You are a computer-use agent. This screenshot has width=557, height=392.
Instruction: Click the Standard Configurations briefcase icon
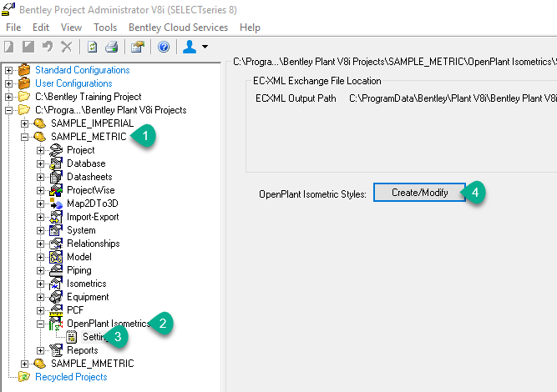24,70
